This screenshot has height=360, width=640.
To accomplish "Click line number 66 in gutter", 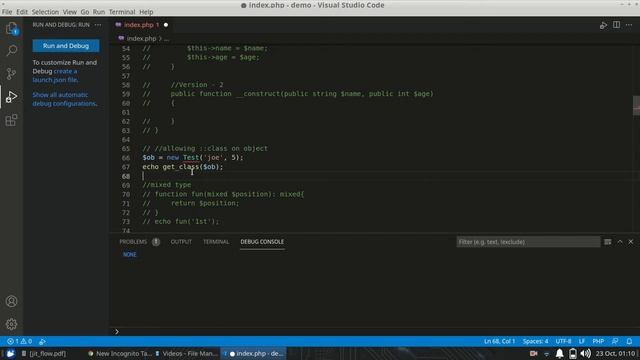I will pos(126,158).
